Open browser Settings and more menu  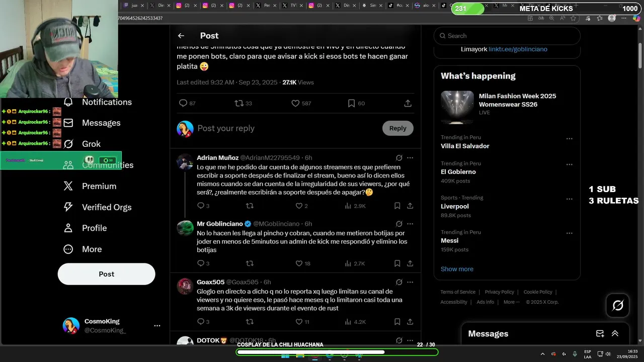point(624,18)
